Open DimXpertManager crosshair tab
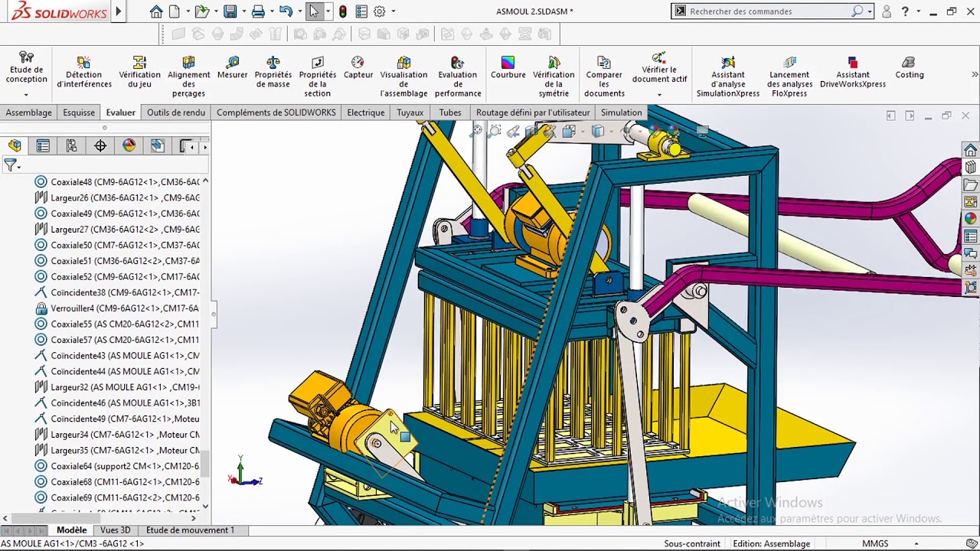 [x=100, y=145]
